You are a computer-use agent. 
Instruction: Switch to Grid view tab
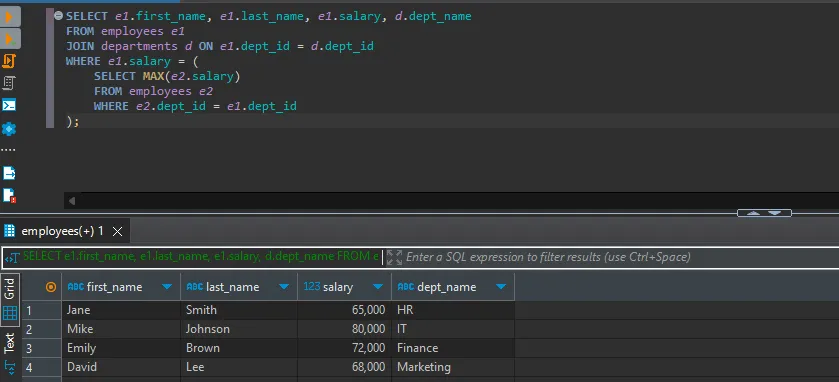tap(10, 299)
